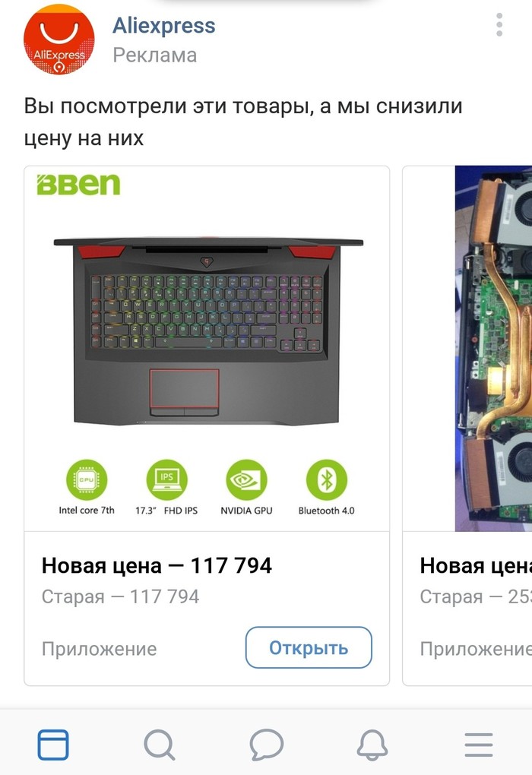The image size is (532, 775).
Task: Open the Новая цена — 117 794 title
Action: coord(157,565)
